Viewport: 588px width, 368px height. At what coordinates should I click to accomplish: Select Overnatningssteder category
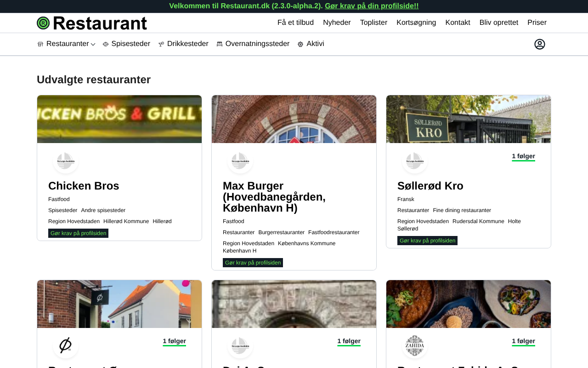pos(257,44)
